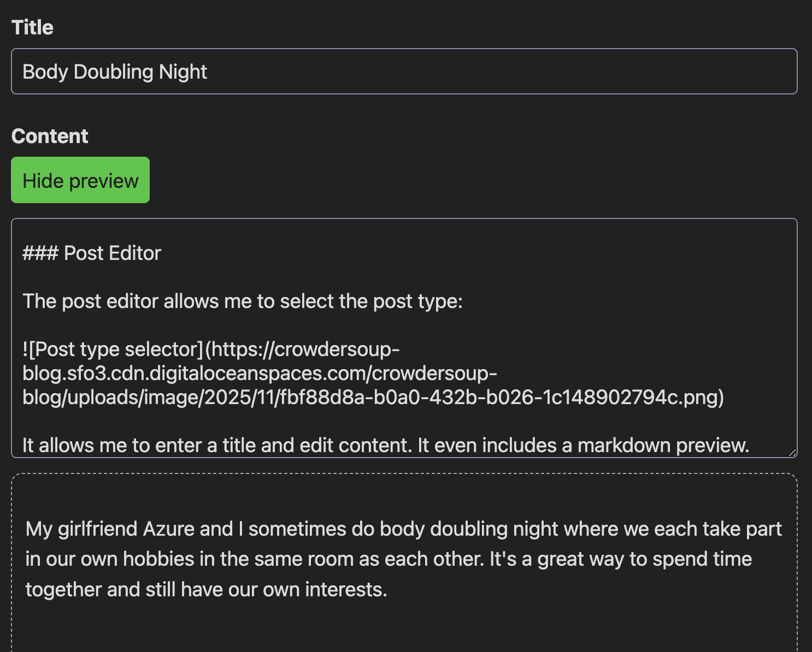Image resolution: width=812 pixels, height=652 pixels.
Task: Click the rendered paragraph about body doubling night
Action: click(x=404, y=559)
